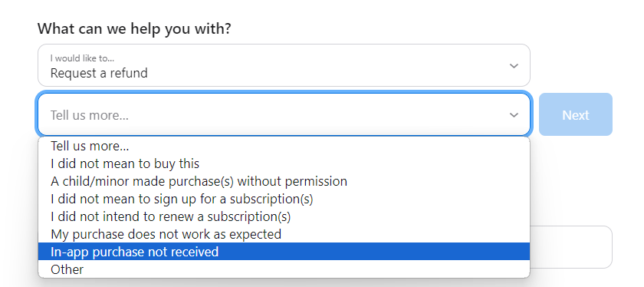Click the small "I would like to..." field label
Screen dimensions: 644x287
click(x=82, y=58)
